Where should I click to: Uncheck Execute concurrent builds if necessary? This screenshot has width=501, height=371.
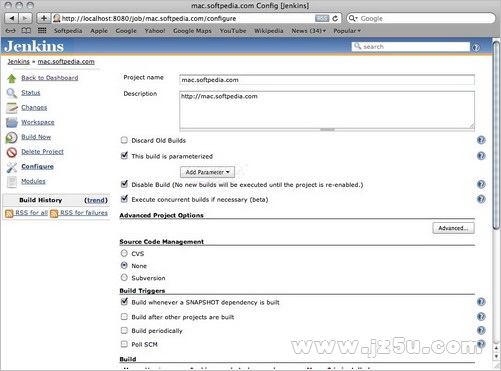click(x=124, y=199)
